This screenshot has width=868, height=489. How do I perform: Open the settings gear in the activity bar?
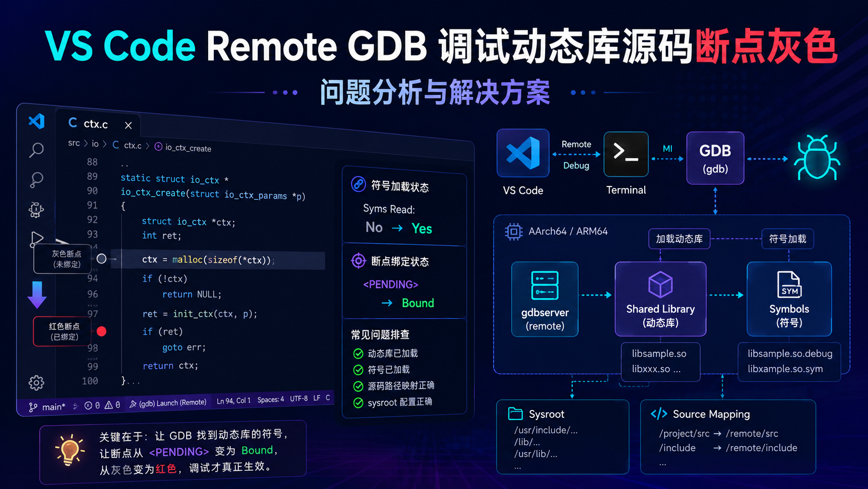coord(36,383)
